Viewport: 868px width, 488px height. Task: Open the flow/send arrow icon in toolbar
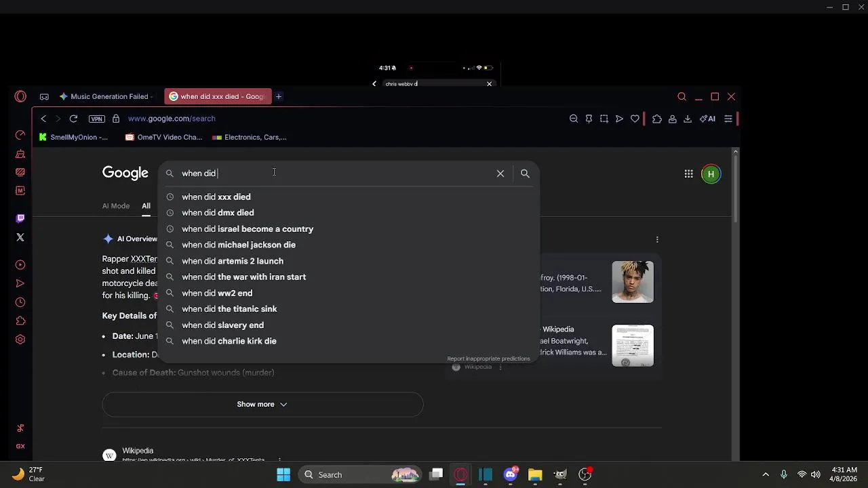(x=619, y=119)
